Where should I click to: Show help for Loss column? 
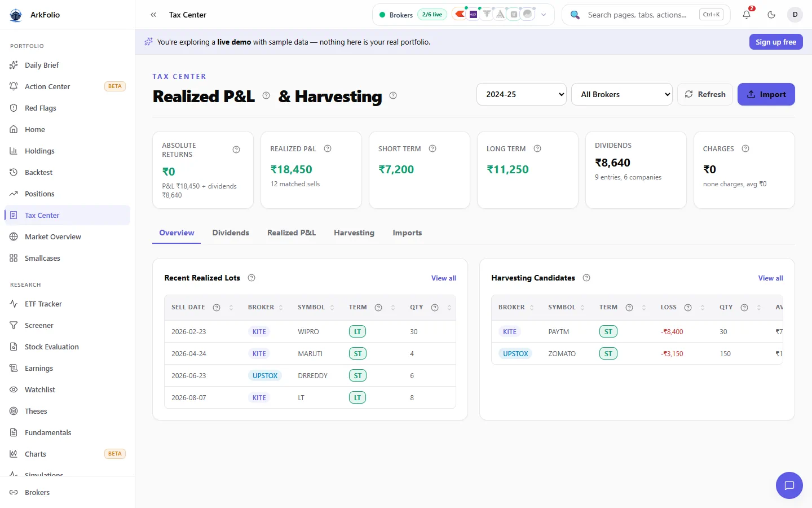688,308
